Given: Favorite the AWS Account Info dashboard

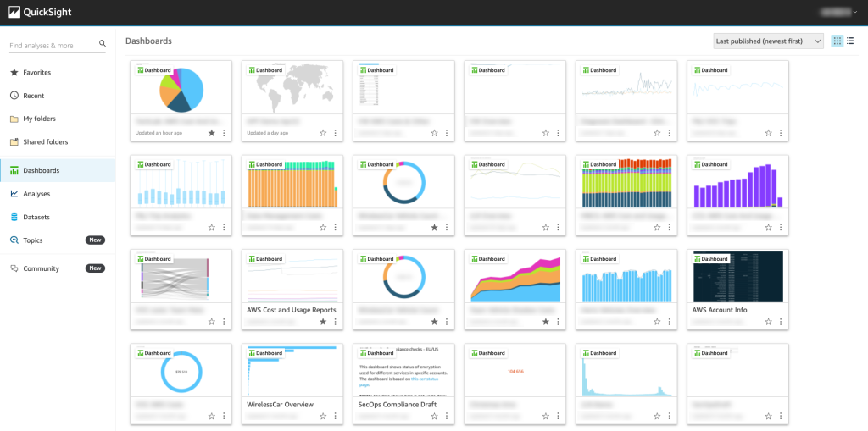Looking at the screenshot, I should click(768, 322).
